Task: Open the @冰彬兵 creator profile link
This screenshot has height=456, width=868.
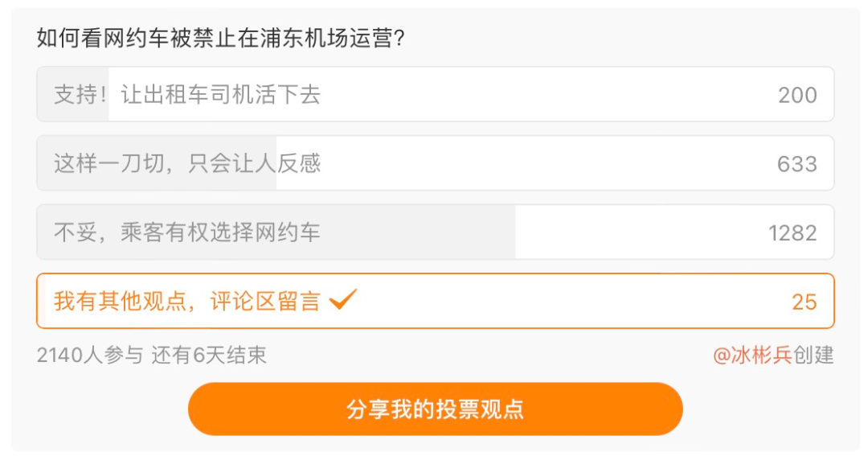Action: point(752,355)
